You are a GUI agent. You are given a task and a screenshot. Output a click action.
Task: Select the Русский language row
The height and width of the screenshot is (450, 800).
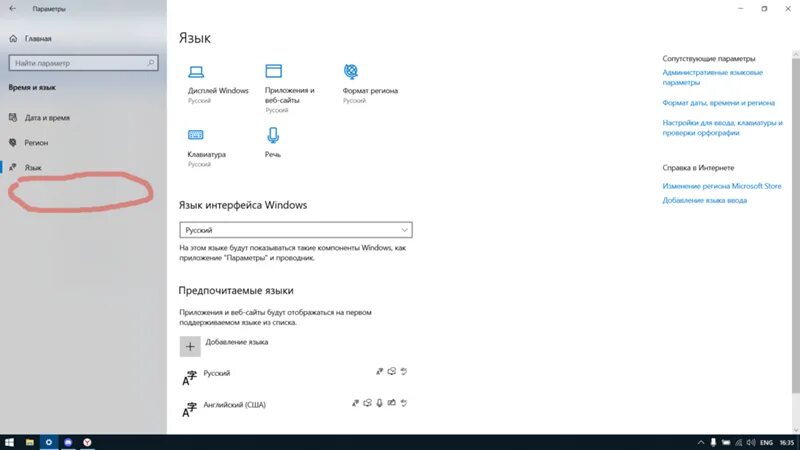coord(295,377)
